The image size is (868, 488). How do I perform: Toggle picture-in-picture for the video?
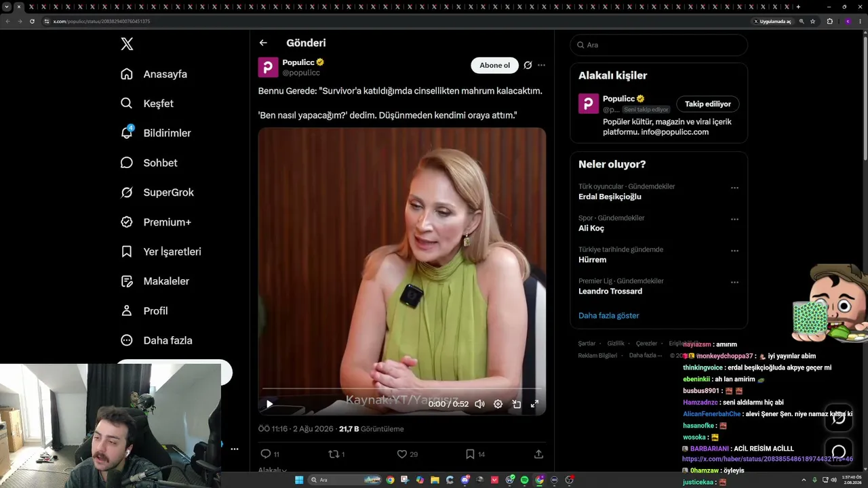click(516, 404)
